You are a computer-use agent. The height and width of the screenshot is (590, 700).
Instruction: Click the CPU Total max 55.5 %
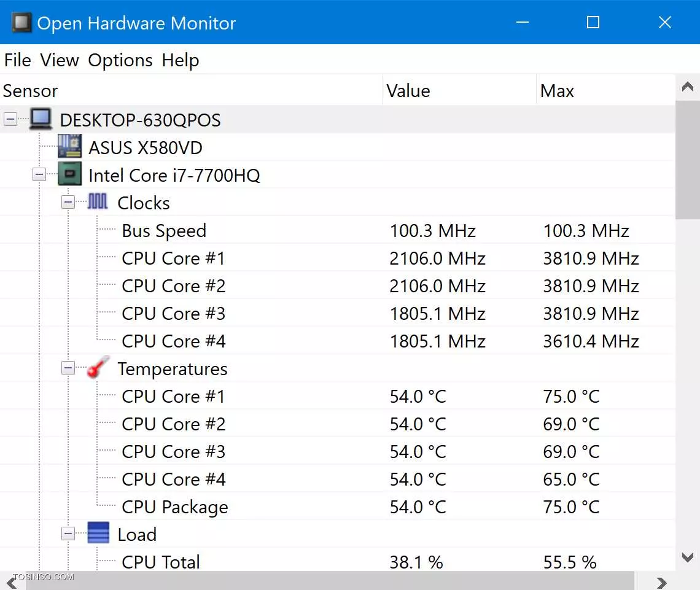[x=570, y=562]
